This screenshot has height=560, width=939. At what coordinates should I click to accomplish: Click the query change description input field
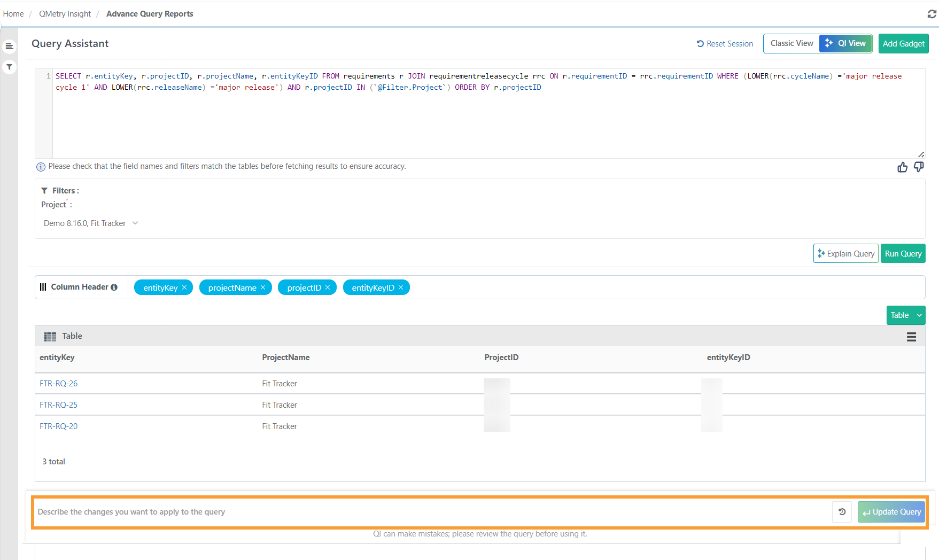click(x=374, y=511)
